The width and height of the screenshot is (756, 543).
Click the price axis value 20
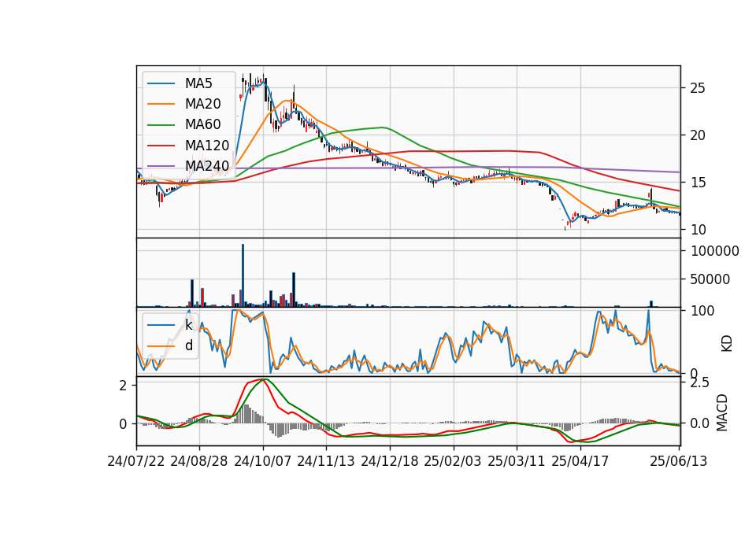click(x=698, y=135)
